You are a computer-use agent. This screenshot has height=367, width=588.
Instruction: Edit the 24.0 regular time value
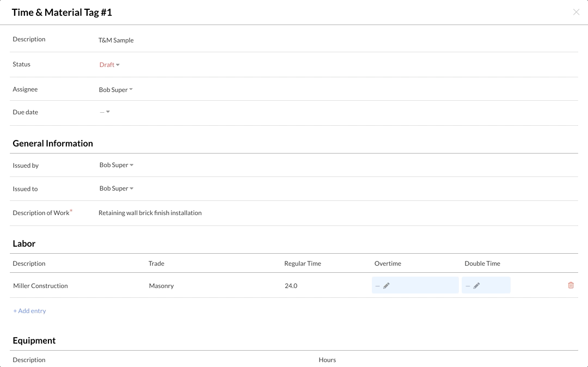(291, 286)
